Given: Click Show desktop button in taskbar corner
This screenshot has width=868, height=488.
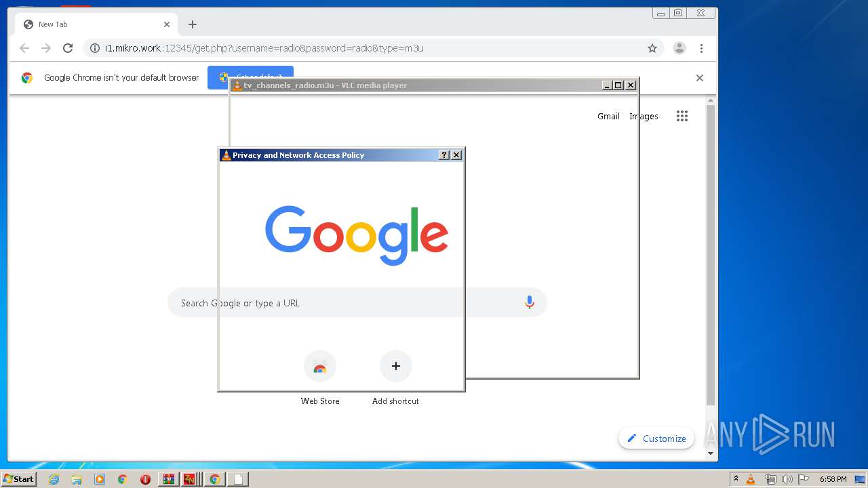Looking at the screenshot, I should [x=861, y=479].
